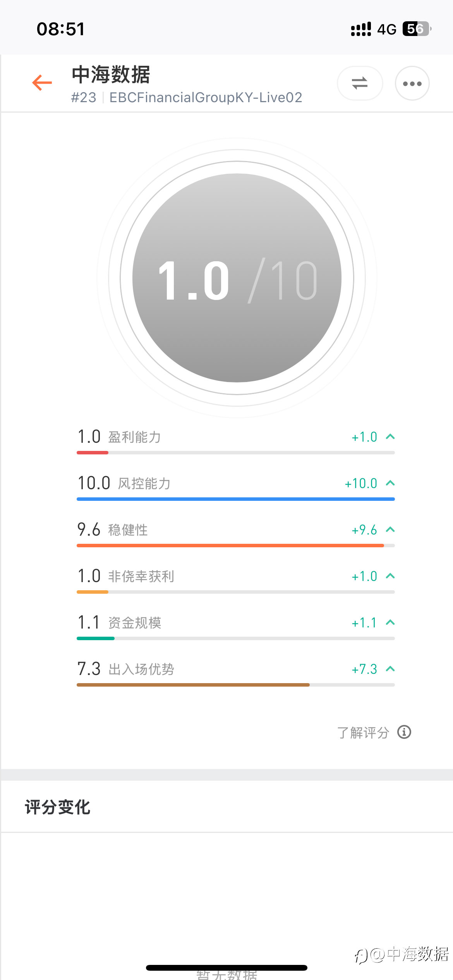Select the 评分变化 section header
The image size is (453, 980).
(58, 807)
